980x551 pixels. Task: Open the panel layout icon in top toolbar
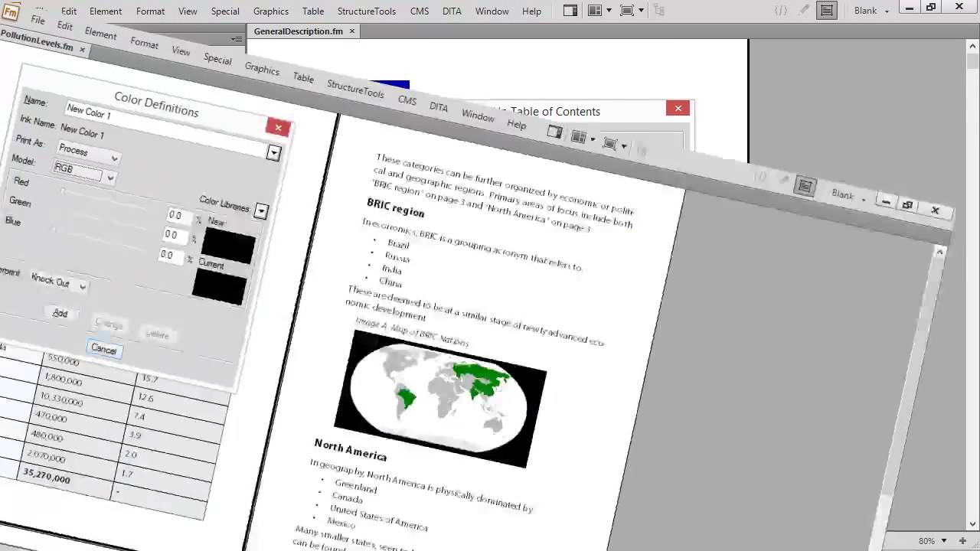coord(570,11)
